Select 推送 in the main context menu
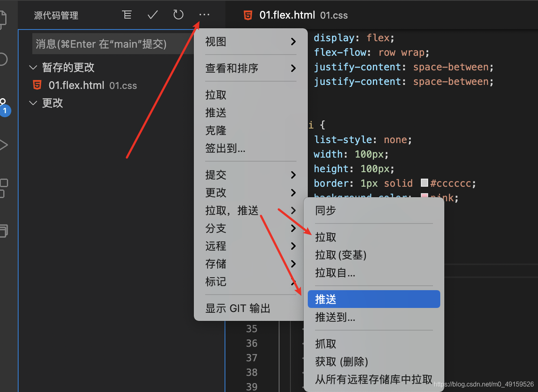Viewport: 538px width, 392px height. pos(251,113)
